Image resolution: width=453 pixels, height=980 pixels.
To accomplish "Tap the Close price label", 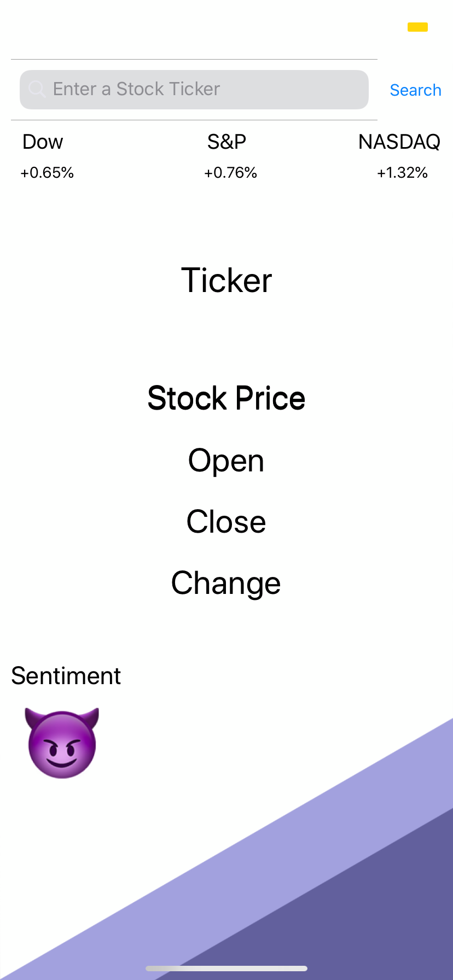I will pos(226,522).
